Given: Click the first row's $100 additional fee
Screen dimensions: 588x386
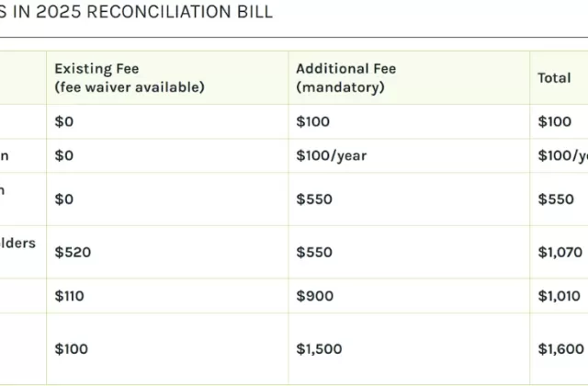Looking at the screenshot, I should pyautogui.click(x=312, y=121).
